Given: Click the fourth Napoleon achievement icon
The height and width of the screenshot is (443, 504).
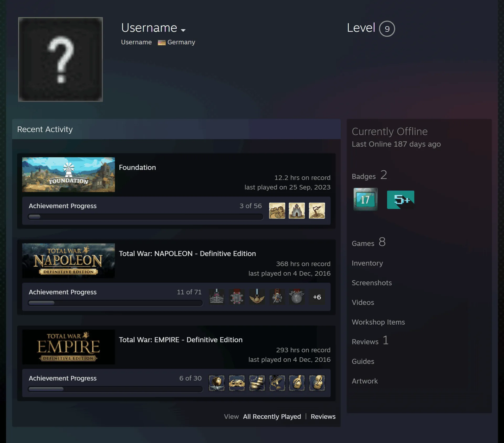Looking at the screenshot, I should [x=277, y=297].
